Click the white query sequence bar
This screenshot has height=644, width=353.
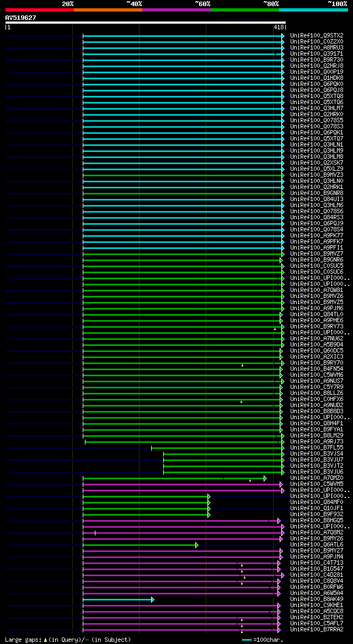click(145, 23)
